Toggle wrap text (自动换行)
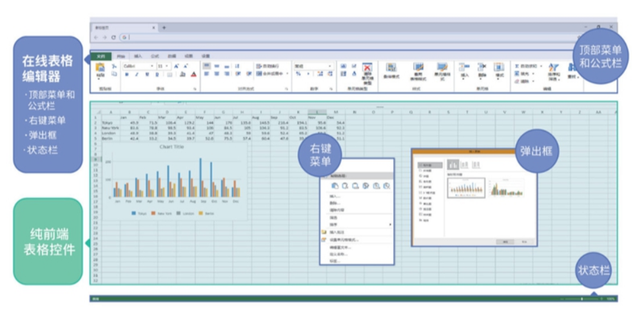The height and width of the screenshot is (313, 644). click(x=268, y=66)
